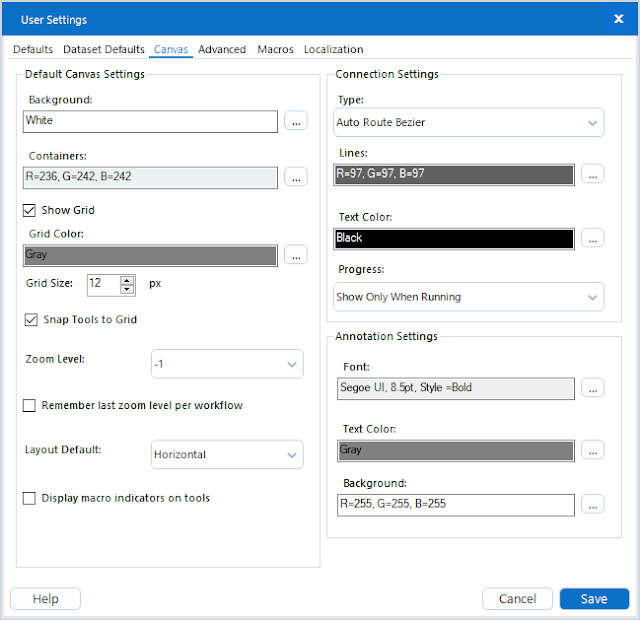
Task: Open the Background color picker ellipsis button
Action: [x=296, y=121]
